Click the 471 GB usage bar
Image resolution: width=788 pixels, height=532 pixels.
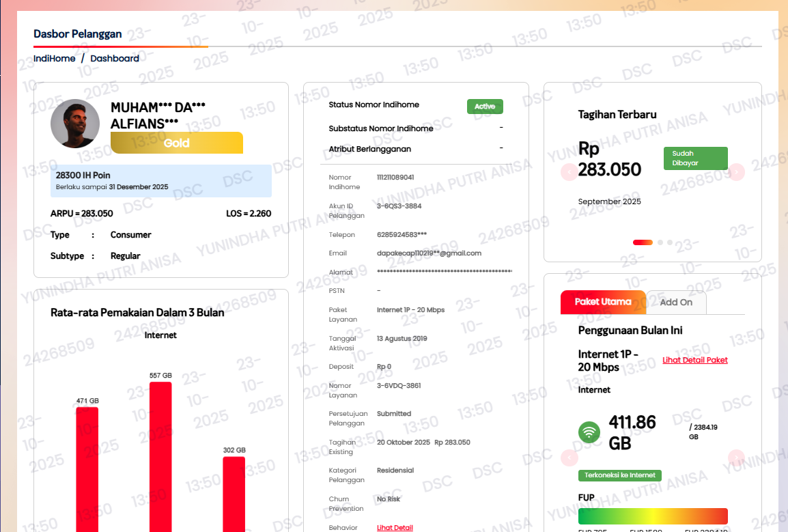pos(87,469)
